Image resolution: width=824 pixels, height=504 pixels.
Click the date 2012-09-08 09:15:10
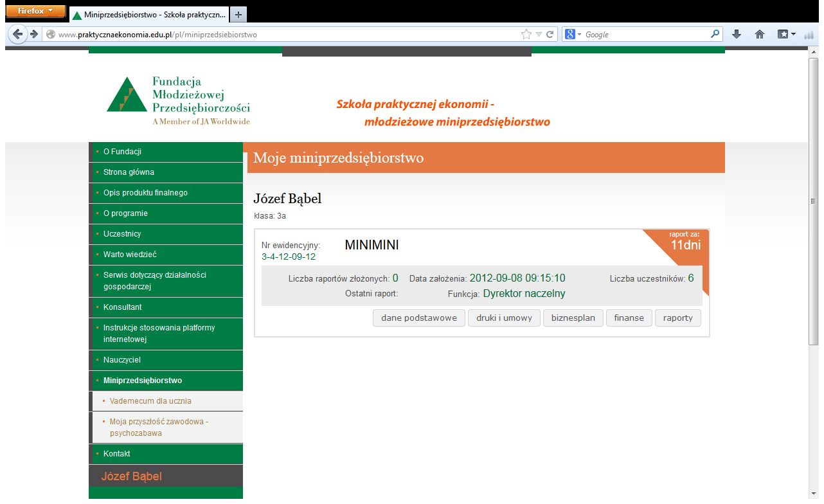[x=517, y=278]
